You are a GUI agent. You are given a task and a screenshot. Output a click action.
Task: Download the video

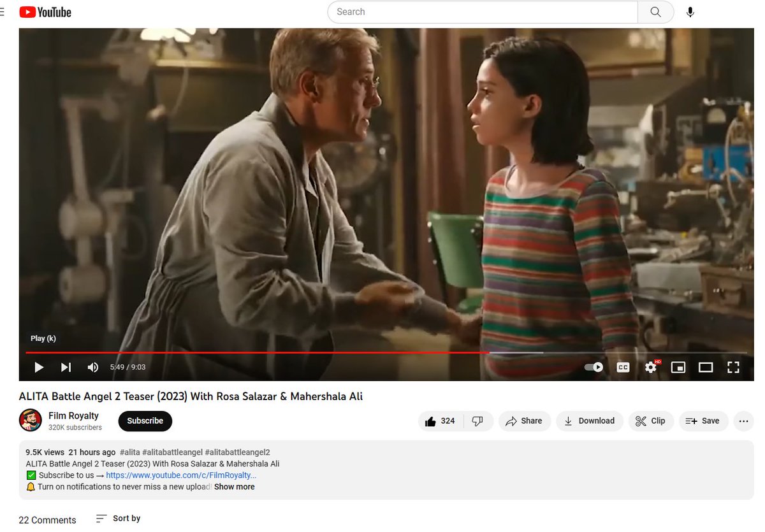[x=590, y=421]
